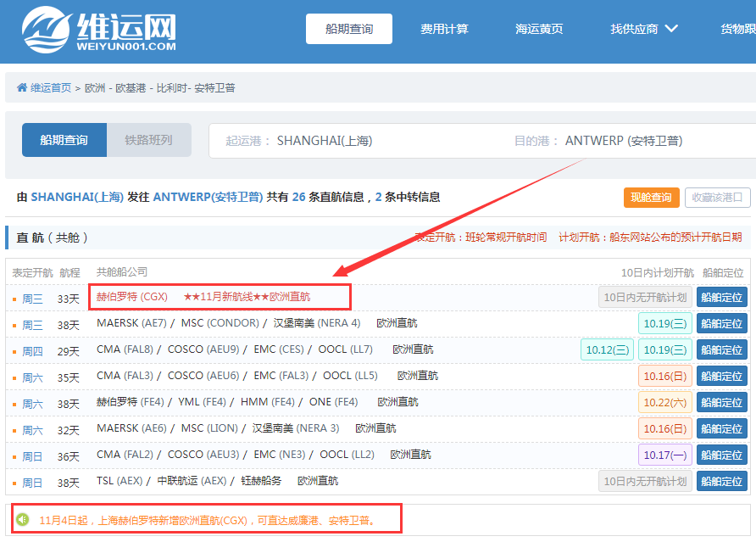Image resolution: width=756 pixels, height=542 pixels.
Task: Click 船舶定位 on the CMA FAL8 row
Action: coord(721,349)
